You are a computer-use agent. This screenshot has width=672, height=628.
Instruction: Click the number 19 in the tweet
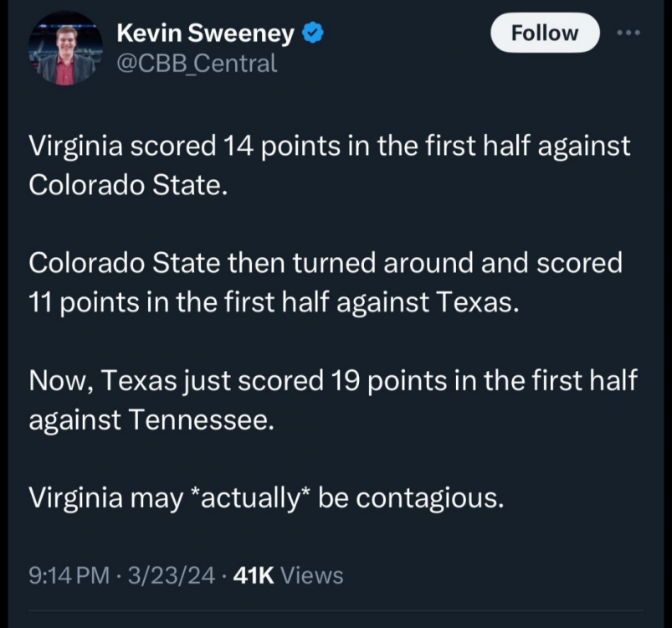pyautogui.click(x=343, y=380)
